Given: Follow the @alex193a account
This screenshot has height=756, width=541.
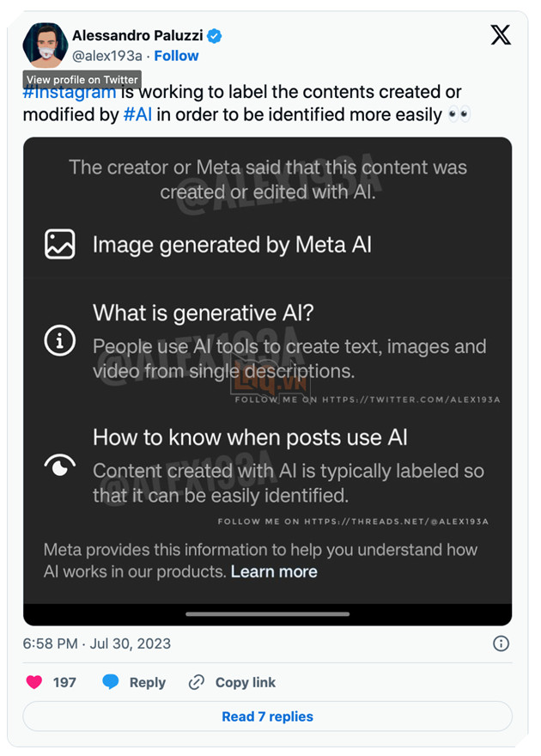Looking at the screenshot, I should 176,56.
